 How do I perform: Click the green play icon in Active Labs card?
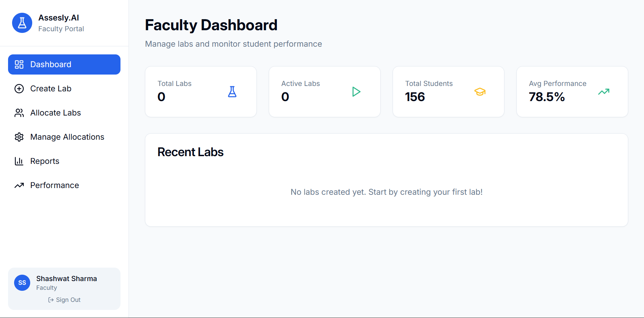click(x=356, y=92)
